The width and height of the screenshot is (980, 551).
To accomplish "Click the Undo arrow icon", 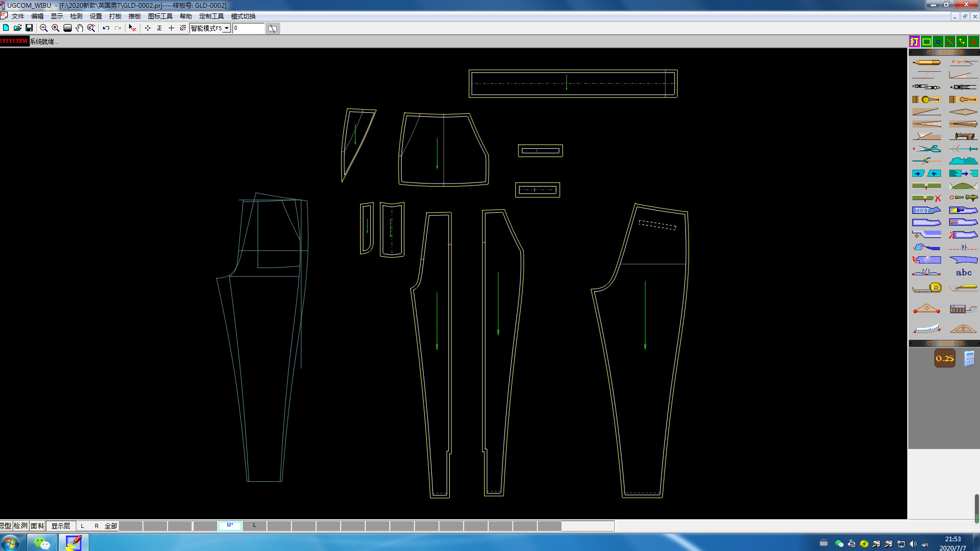I will click(106, 28).
